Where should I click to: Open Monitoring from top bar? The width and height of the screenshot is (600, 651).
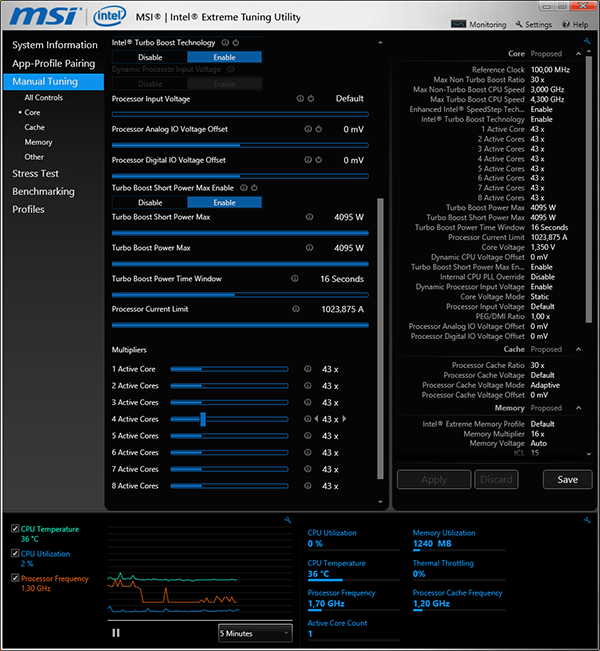coord(479,24)
